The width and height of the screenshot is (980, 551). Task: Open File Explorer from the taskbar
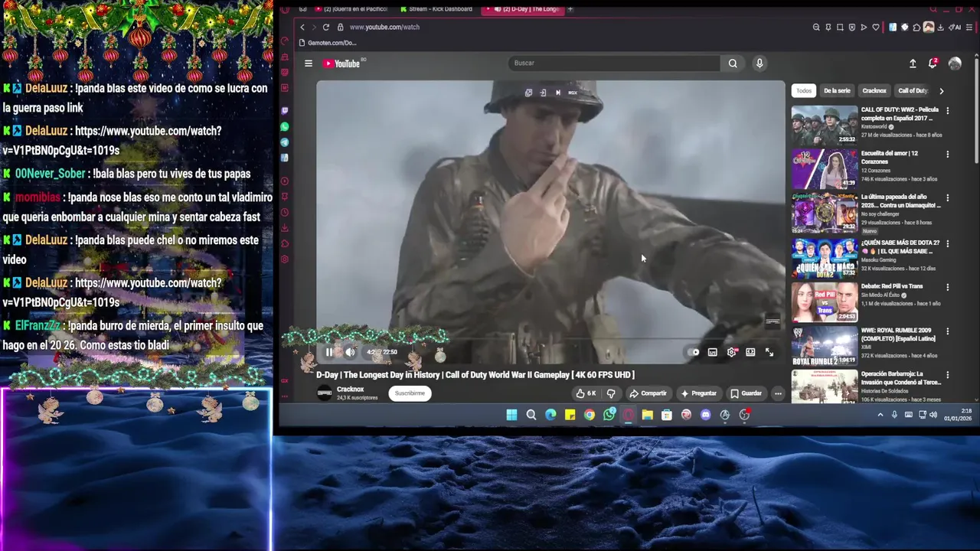pos(648,415)
